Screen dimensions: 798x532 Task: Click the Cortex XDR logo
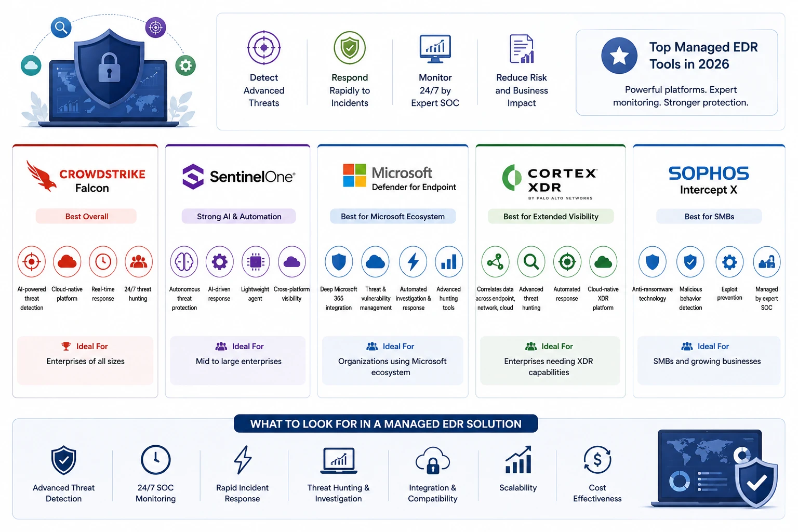pyautogui.click(x=550, y=181)
